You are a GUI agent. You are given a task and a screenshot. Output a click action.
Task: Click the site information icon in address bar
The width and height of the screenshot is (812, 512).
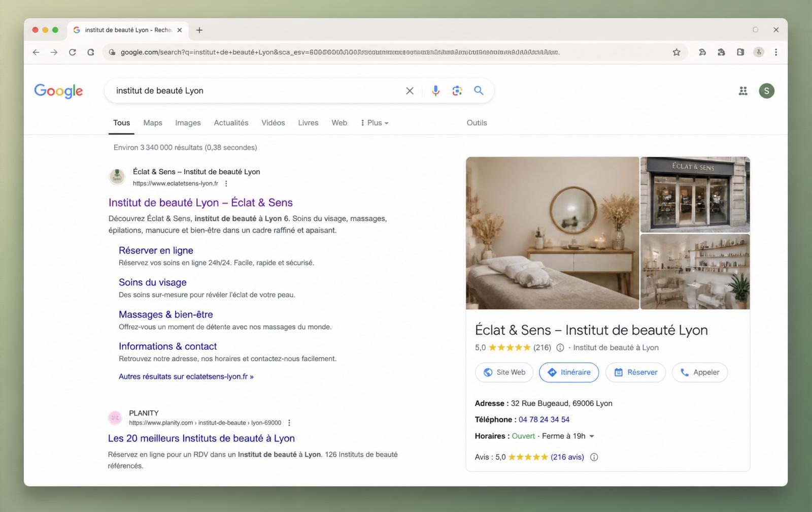coord(112,52)
